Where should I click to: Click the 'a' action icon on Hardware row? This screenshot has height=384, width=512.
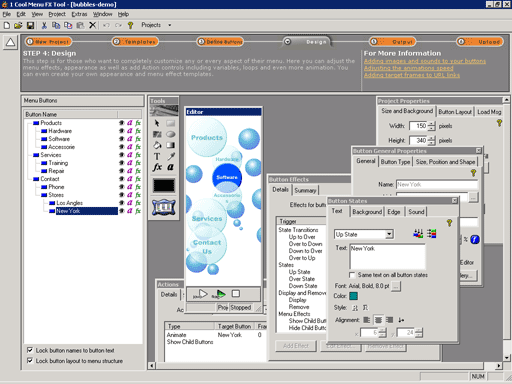[130, 131]
